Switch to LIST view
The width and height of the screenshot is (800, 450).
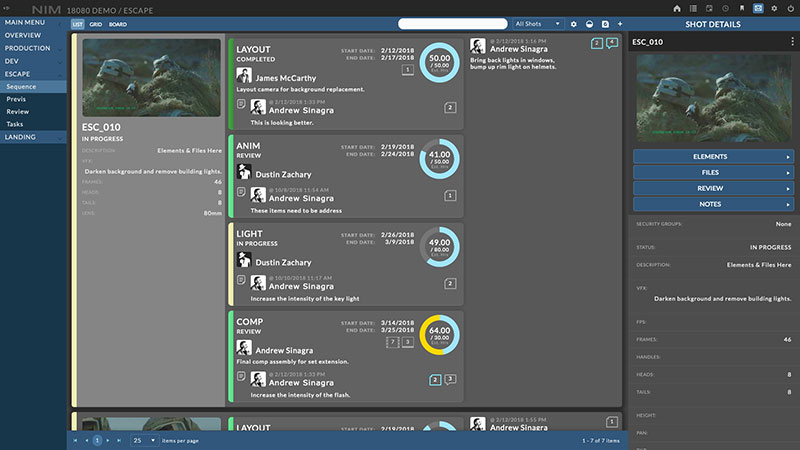[78, 24]
